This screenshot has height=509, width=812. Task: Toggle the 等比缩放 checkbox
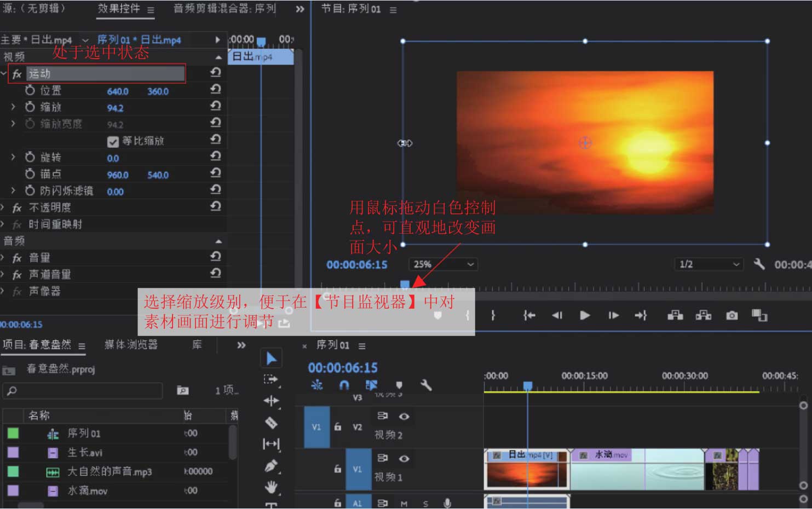113,142
